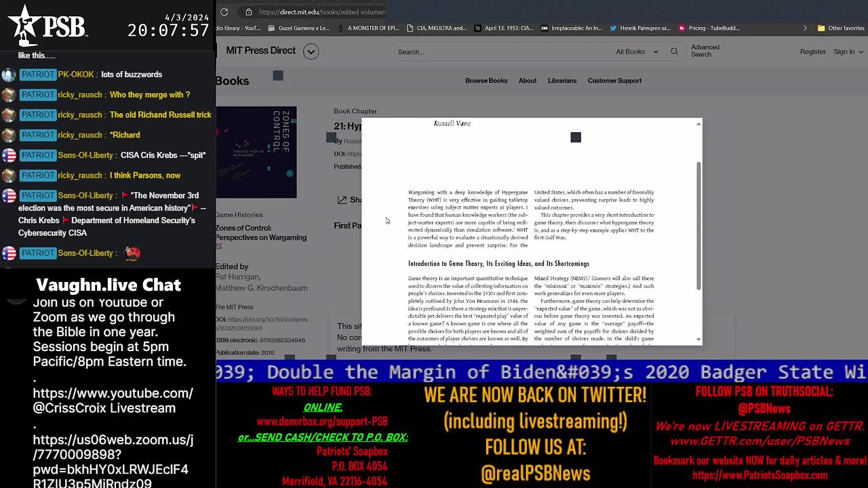This screenshot has width=868, height=488.
Task: Click editor Matthew G. Kirschenbaum link
Action: pyautogui.click(x=261, y=288)
